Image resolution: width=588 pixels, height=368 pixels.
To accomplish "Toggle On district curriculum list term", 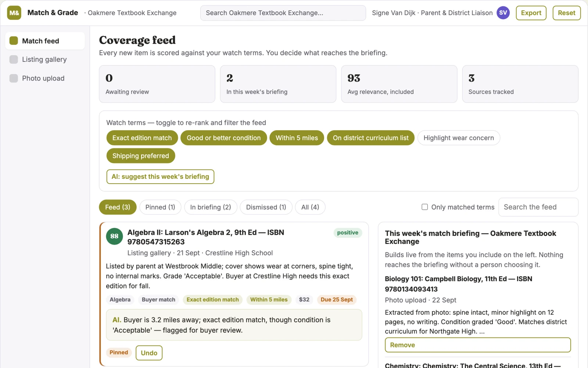I will [x=370, y=138].
